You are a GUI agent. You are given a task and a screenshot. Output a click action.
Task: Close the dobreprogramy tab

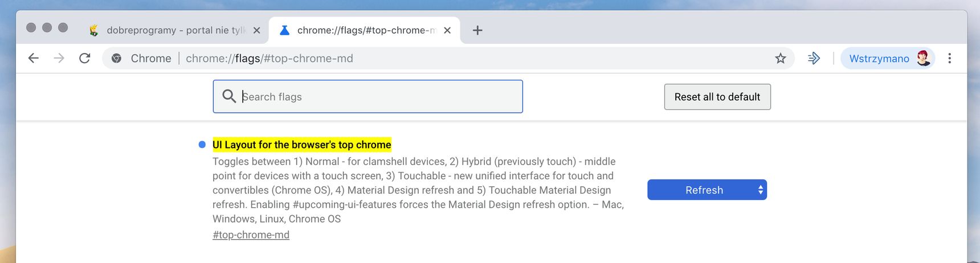point(257,30)
